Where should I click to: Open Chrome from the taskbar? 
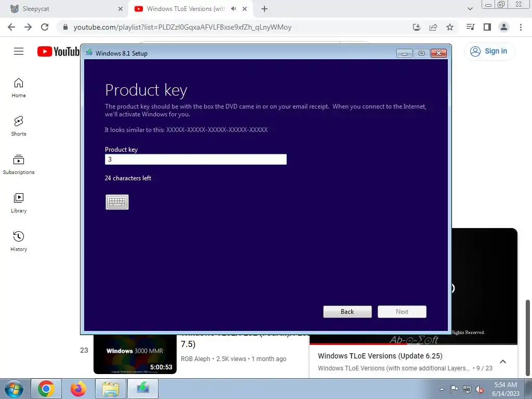click(46, 389)
